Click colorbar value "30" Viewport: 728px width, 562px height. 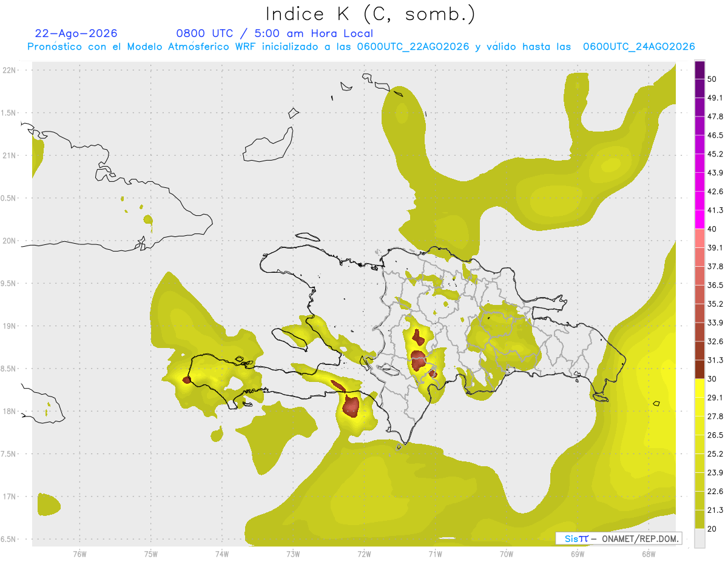(x=712, y=379)
